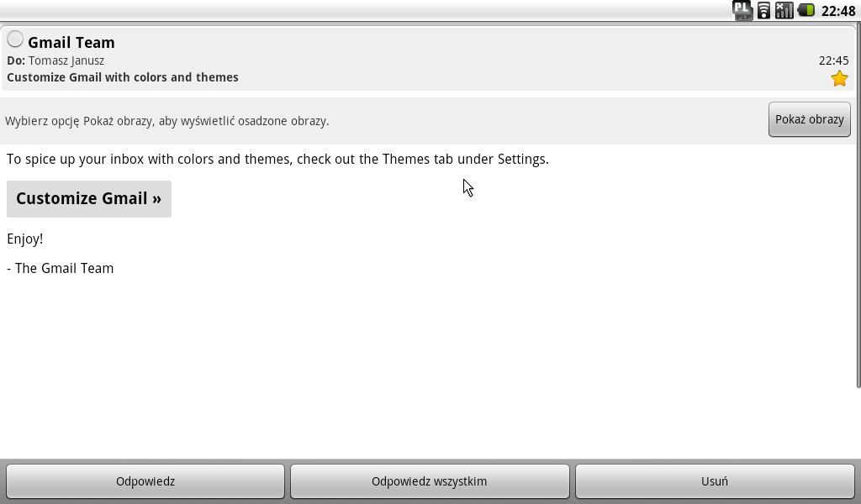The height and width of the screenshot is (504, 861).
Task: Open the PL keyboard layout indicator
Action: pos(742,10)
